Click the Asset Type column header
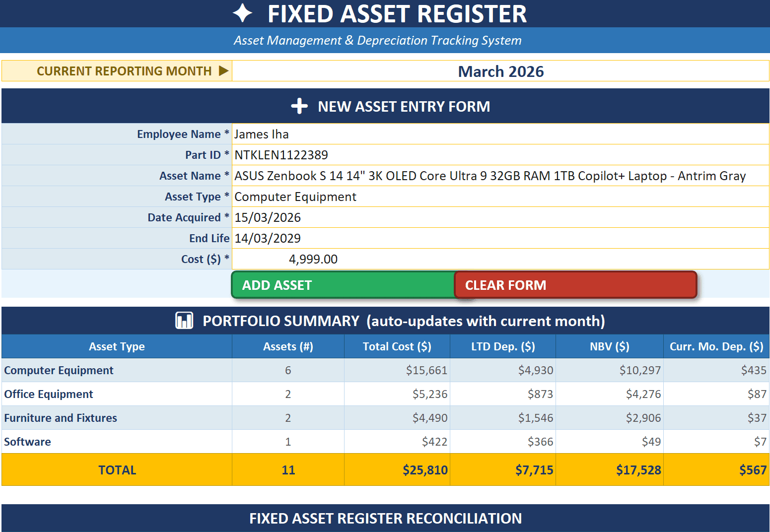 point(117,346)
